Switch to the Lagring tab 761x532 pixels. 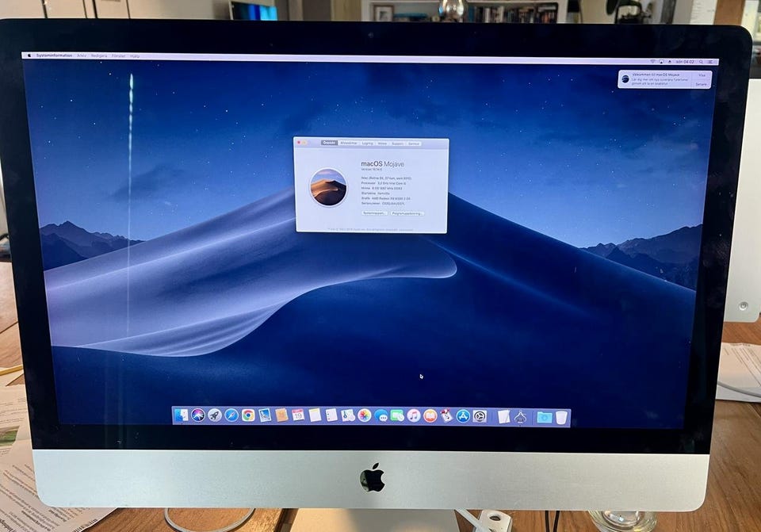[x=367, y=144]
